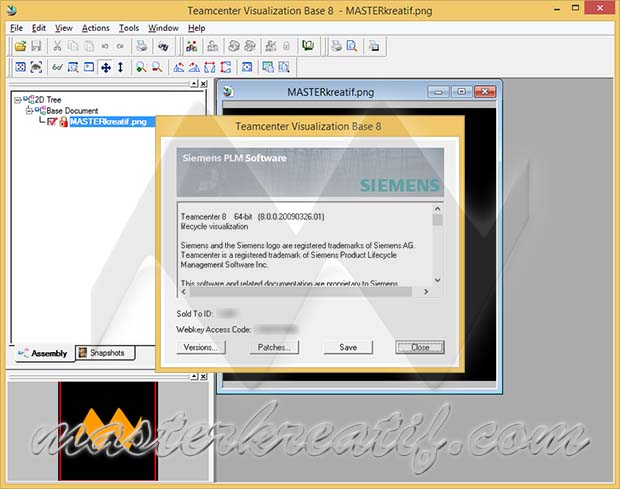Click the cascaded windows icon
This screenshot has width=620, height=489.
coord(268,68)
